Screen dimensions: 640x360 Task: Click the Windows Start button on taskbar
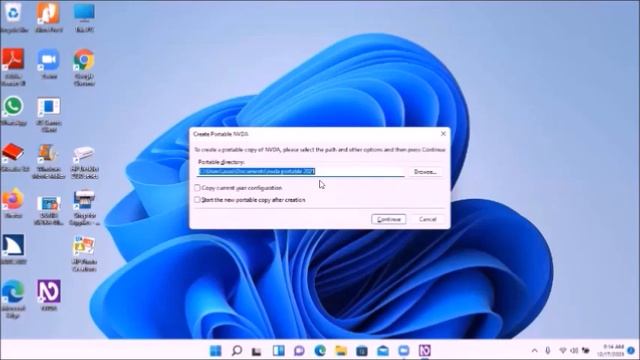click(x=216, y=350)
